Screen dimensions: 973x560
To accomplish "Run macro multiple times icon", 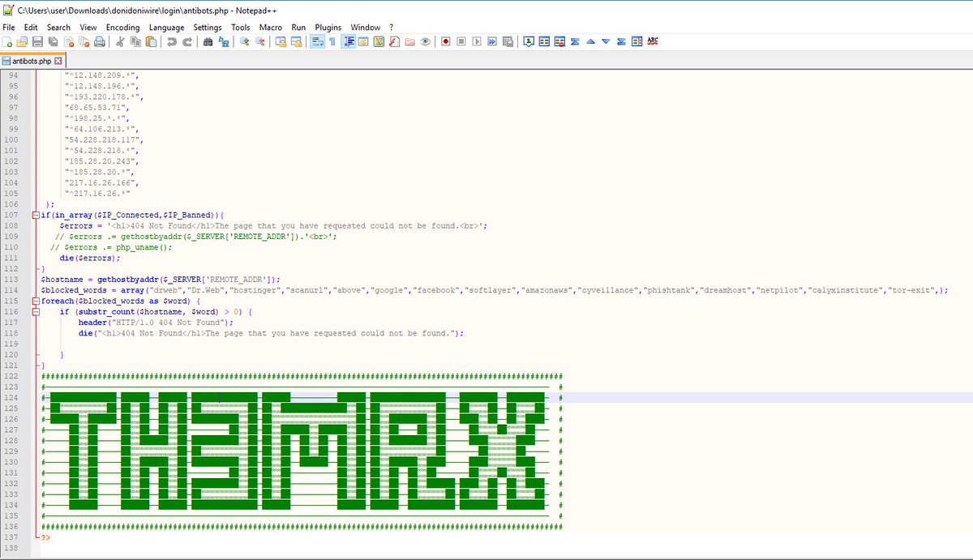I will (491, 41).
